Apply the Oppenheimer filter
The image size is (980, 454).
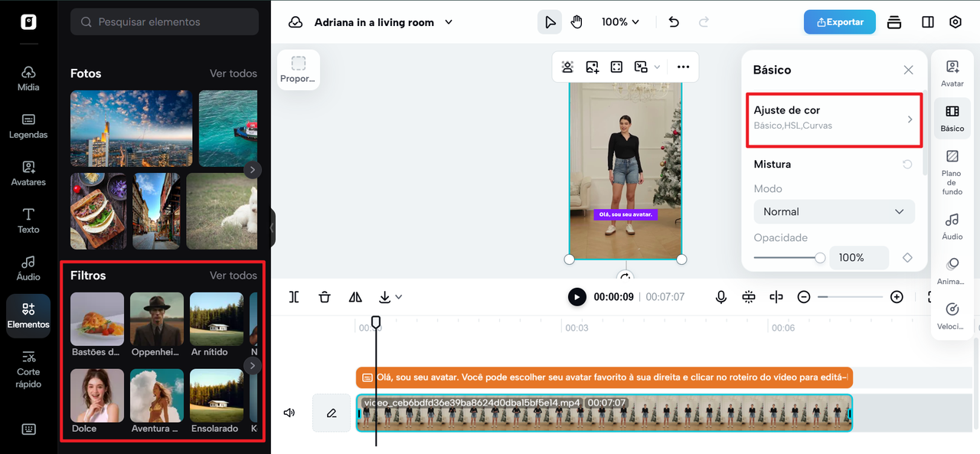tap(157, 319)
